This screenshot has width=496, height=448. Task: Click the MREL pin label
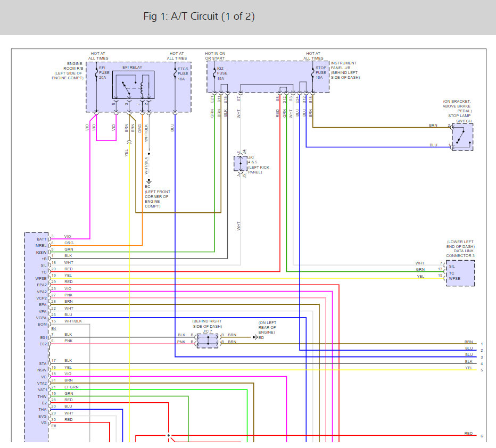(x=41, y=246)
